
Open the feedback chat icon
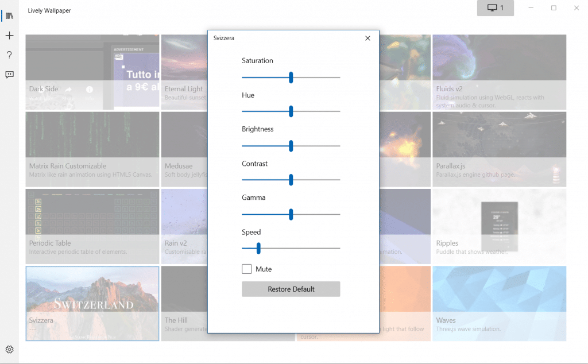coord(9,75)
